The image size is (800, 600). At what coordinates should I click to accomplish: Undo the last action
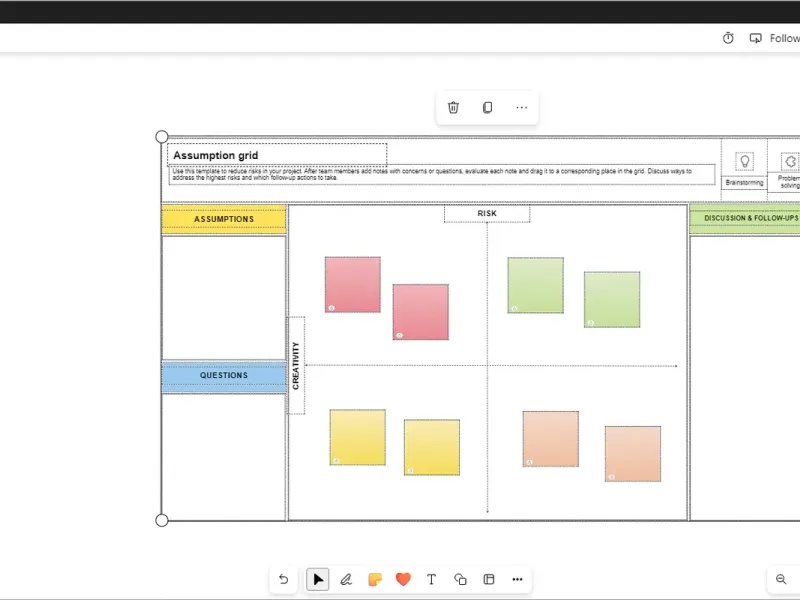pos(284,579)
